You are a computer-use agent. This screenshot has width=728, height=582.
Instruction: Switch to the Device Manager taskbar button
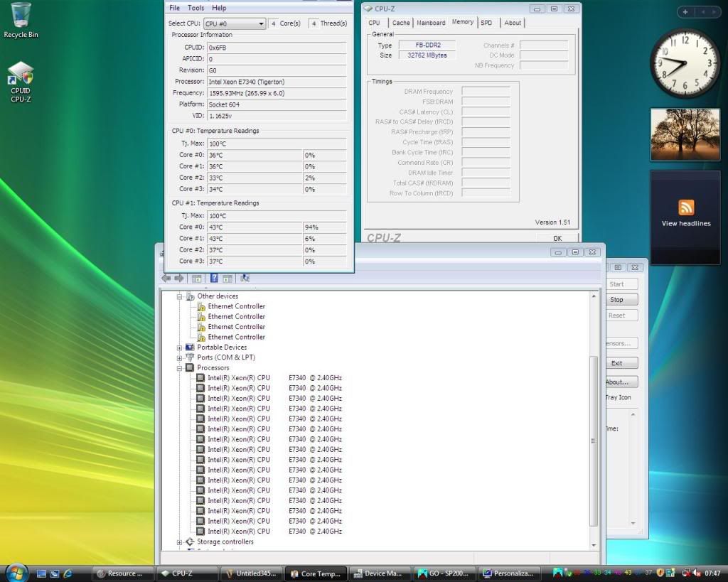point(380,573)
